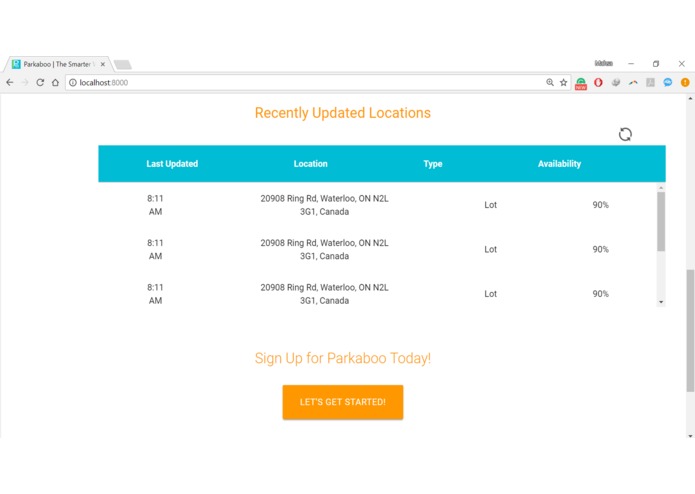Screen dimensions: 695x494
Task: Click the locations table scroll-up arrow
Action: [661, 188]
